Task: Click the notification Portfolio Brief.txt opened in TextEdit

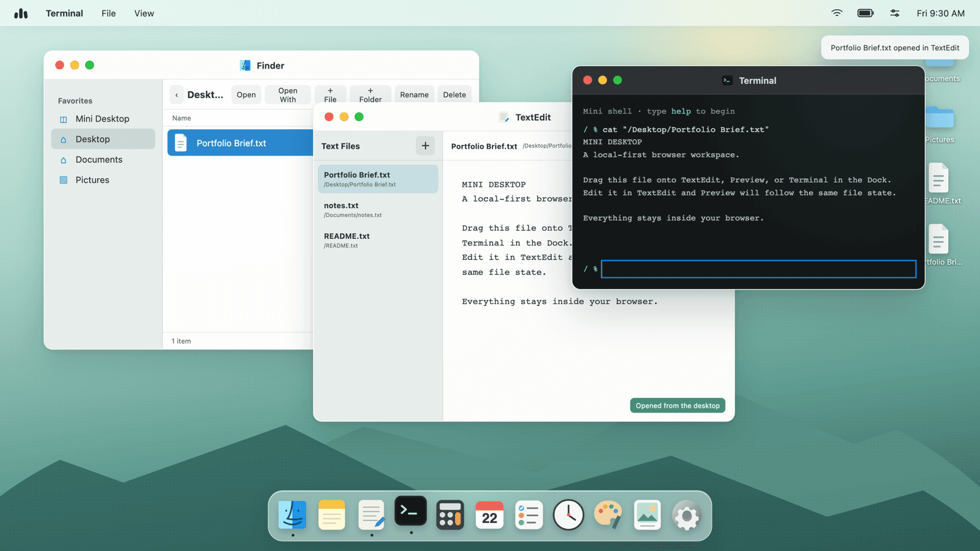Action: (895, 48)
